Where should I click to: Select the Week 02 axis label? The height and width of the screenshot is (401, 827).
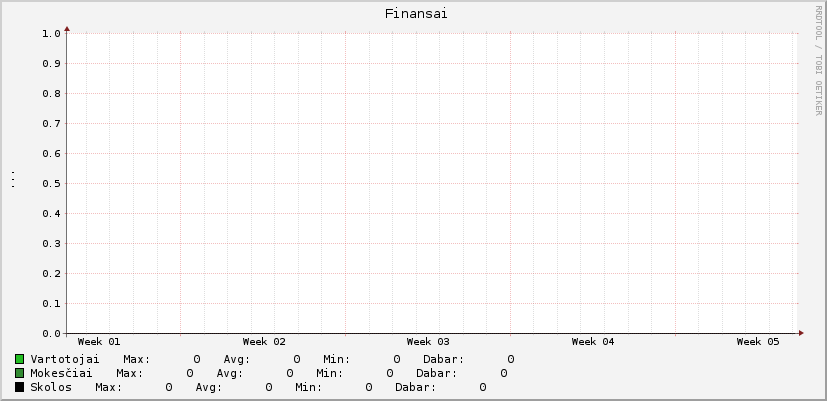click(263, 342)
